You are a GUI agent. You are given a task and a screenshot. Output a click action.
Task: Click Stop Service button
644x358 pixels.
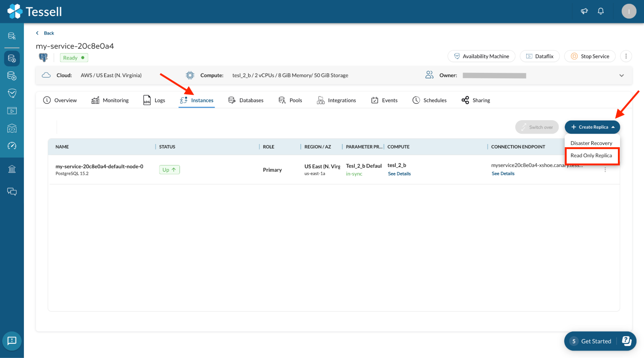[x=590, y=56]
